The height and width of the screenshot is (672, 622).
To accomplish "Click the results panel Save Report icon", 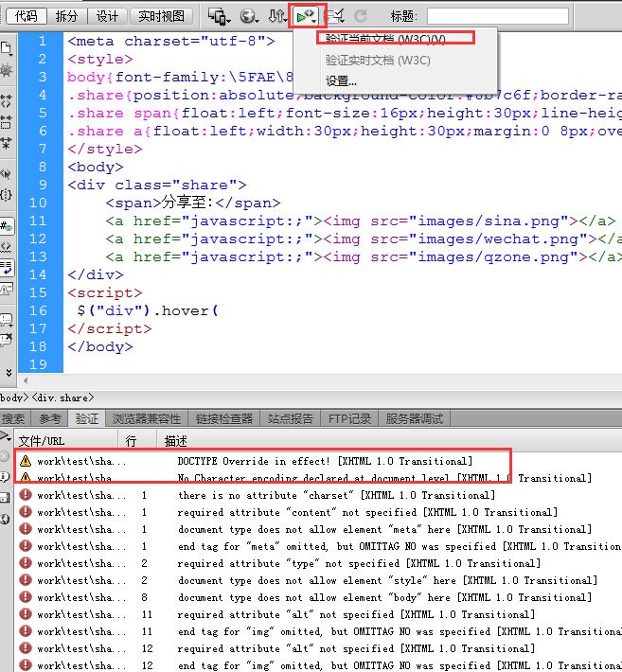I will tap(5, 497).
